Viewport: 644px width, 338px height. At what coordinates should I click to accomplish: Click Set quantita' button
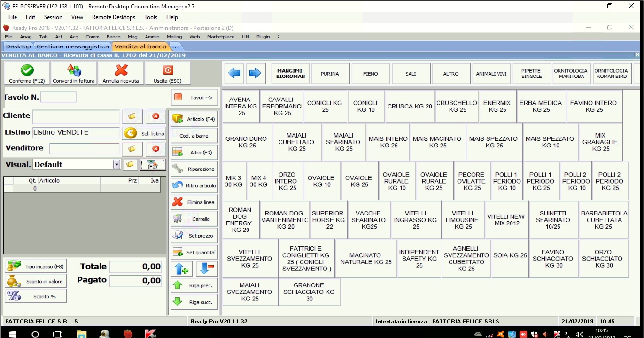click(x=194, y=252)
